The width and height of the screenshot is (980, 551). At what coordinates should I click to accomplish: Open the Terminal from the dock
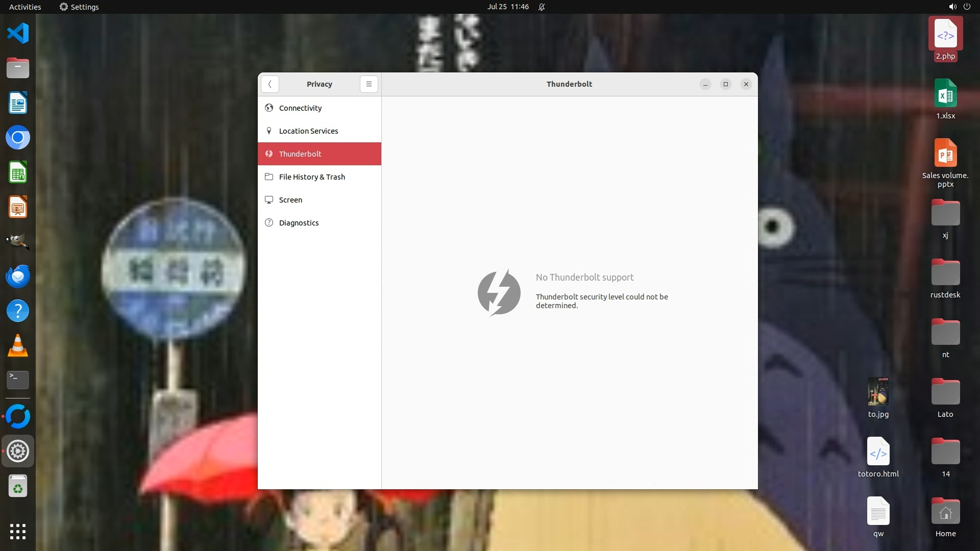pos(18,380)
